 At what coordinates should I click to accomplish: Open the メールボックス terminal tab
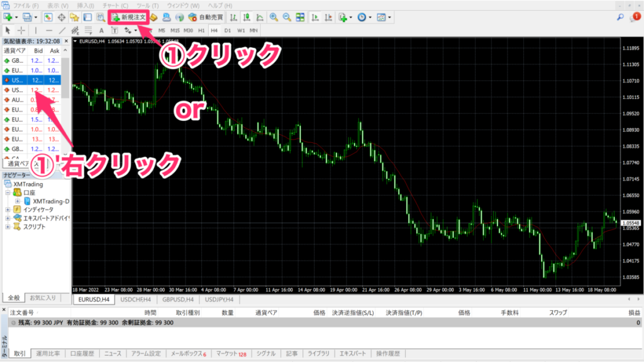(x=188, y=353)
